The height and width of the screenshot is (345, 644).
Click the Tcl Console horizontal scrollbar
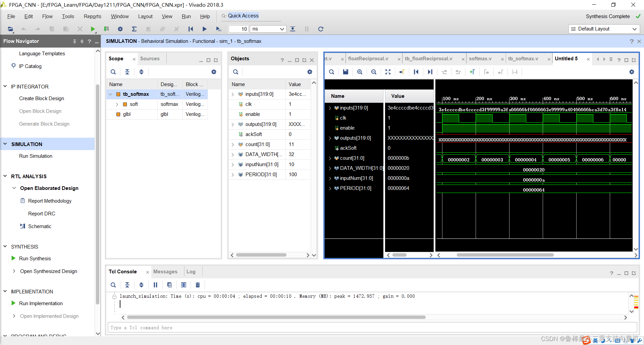[x=276, y=317]
